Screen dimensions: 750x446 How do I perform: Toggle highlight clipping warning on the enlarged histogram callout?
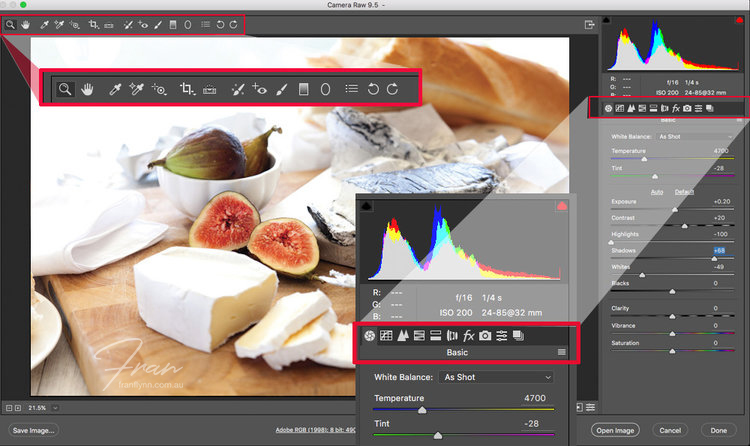[x=562, y=206]
